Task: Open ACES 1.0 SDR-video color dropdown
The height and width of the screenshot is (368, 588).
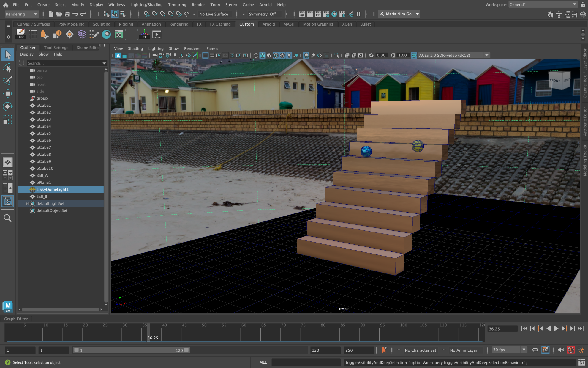Action: pyautogui.click(x=453, y=55)
